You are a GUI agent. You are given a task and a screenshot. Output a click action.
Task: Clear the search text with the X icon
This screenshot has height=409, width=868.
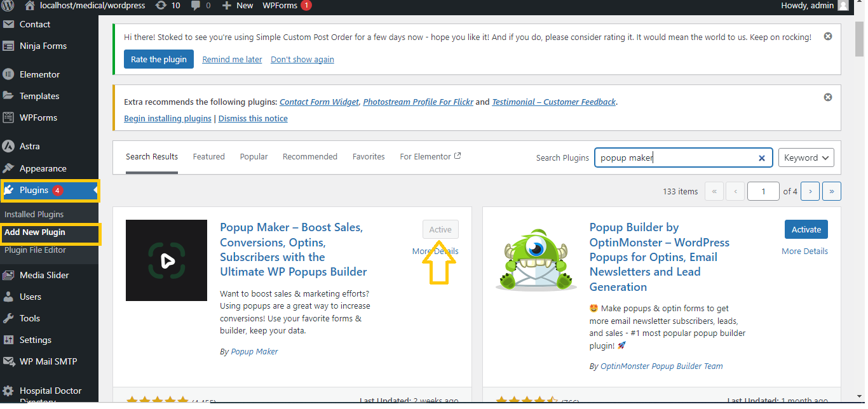click(762, 158)
